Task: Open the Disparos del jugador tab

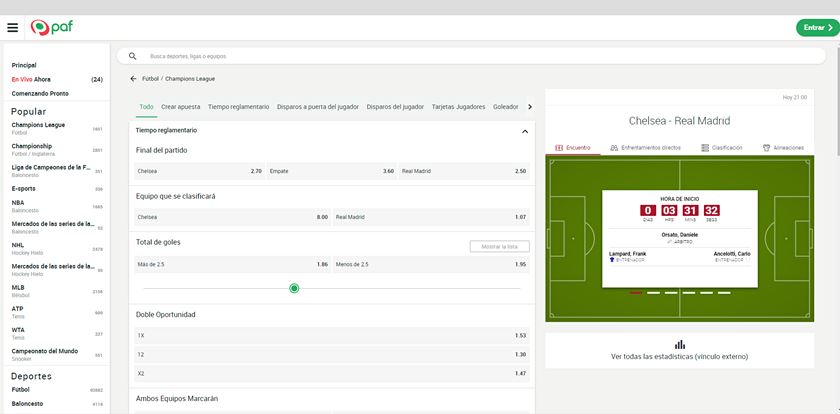Action: [395, 107]
